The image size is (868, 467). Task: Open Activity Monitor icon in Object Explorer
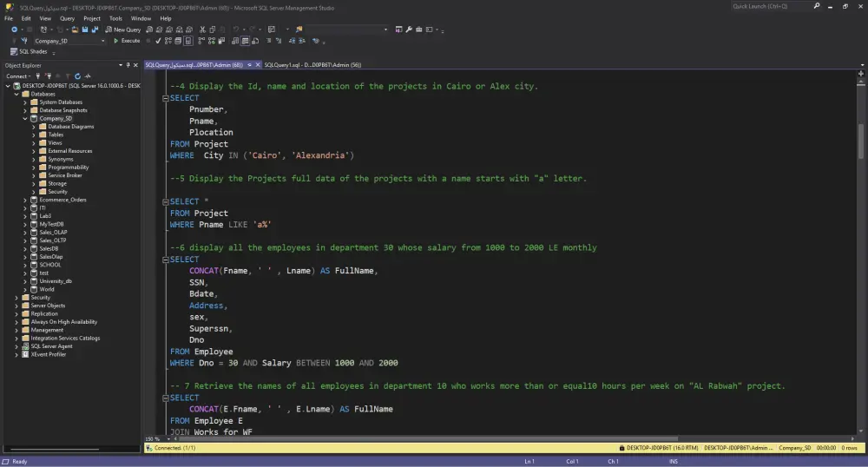pyautogui.click(x=88, y=76)
